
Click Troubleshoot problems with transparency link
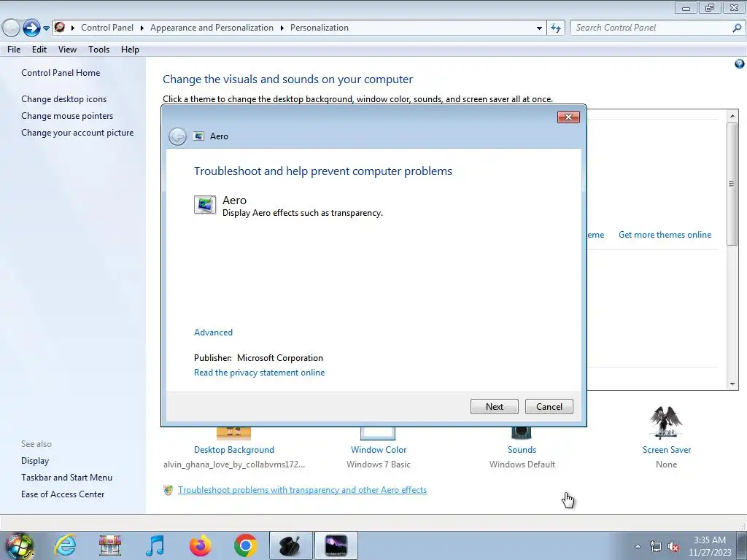pyautogui.click(x=302, y=490)
